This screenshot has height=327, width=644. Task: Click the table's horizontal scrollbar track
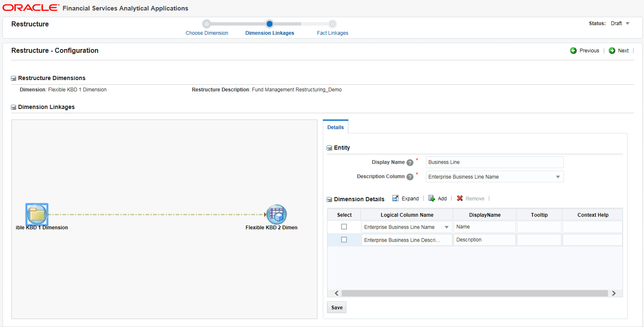pos(475,293)
